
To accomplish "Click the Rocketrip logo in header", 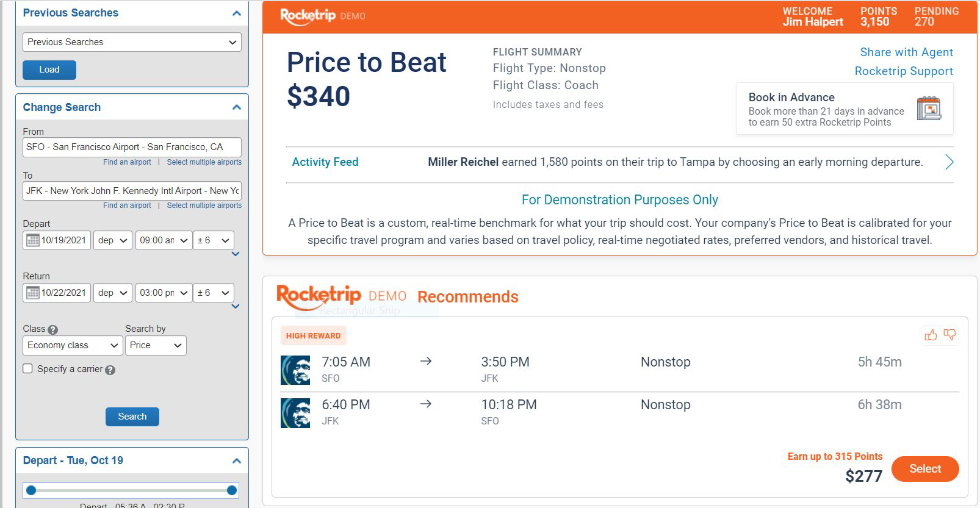I will (x=308, y=16).
